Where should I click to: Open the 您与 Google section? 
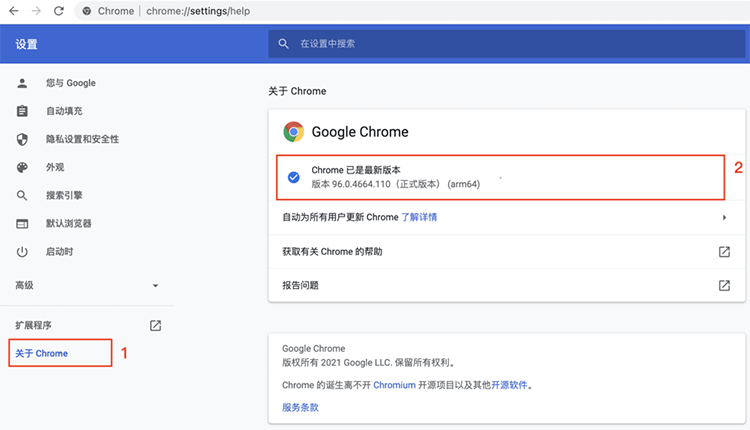(71, 83)
